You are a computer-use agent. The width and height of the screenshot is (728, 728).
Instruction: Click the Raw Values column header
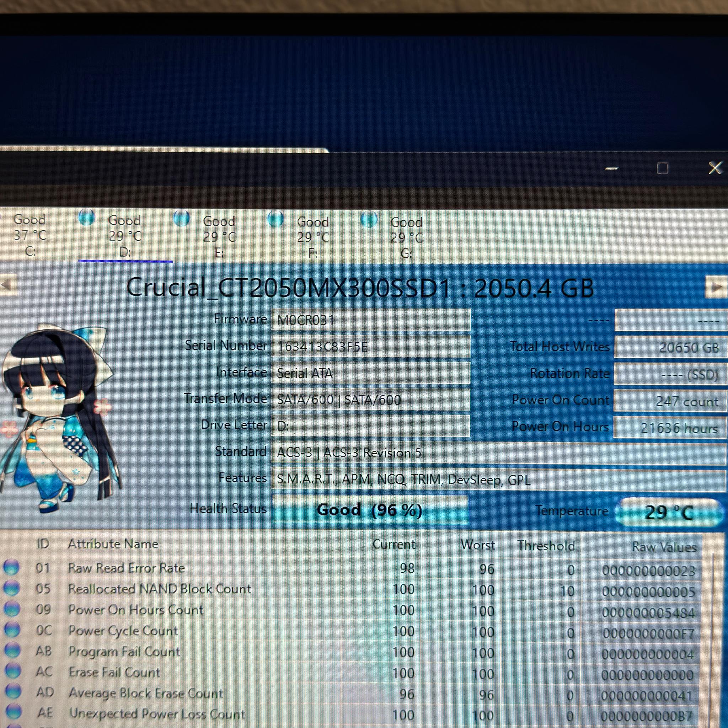(664, 547)
